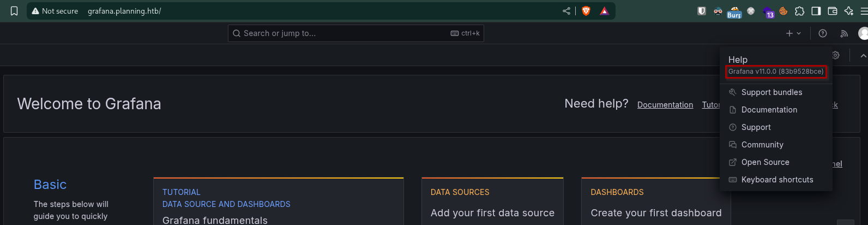868x225 pixels.
Task: Click the Welcome to Grafana heading
Action: [89, 104]
